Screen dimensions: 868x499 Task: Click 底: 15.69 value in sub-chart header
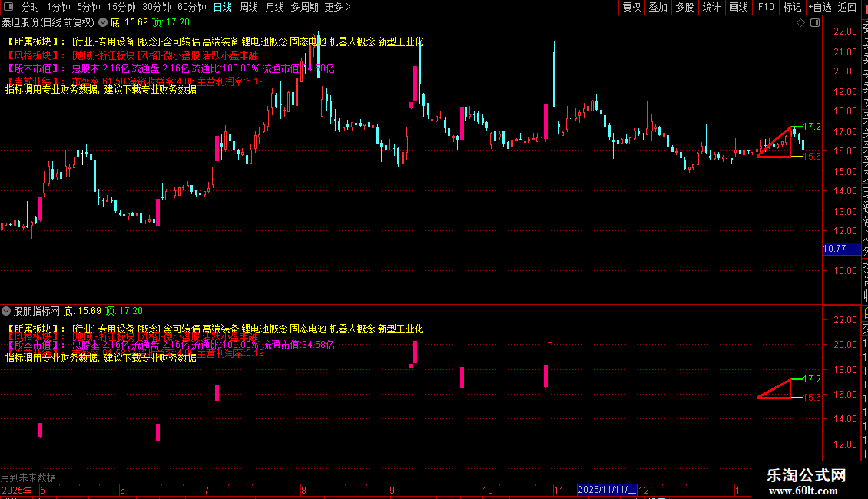click(82, 311)
